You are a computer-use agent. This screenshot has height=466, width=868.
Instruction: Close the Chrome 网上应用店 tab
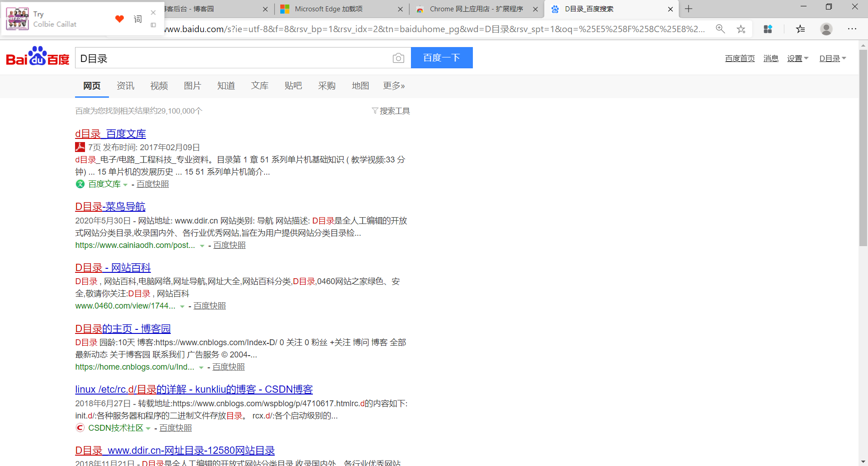point(535,9)
